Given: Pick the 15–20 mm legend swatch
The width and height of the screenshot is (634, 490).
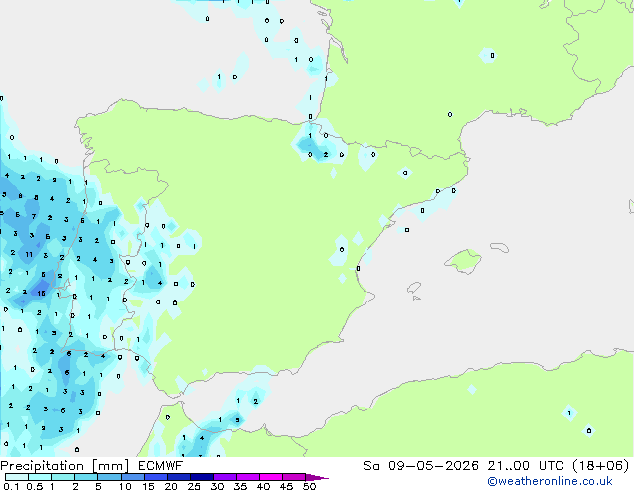Looking at the screenshot, I should (155, 477).
